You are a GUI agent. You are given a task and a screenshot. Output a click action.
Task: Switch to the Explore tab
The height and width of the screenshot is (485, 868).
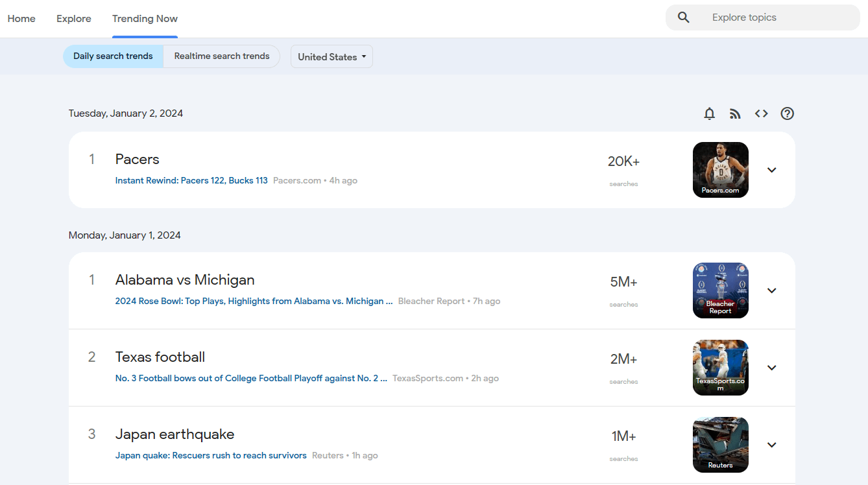(x=73, y=19)
